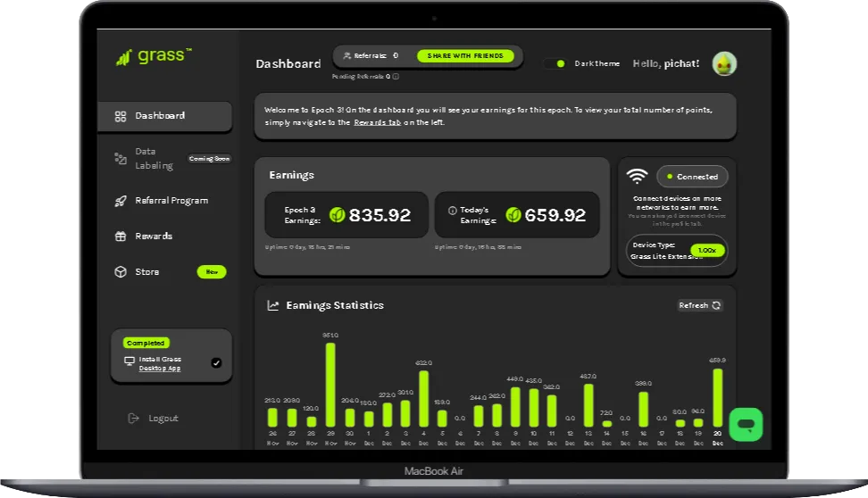Click the Dashboard page heading
Image resolution: width=868 pixels, height=498 pixels.
pyautogui.click(x=288, y=63)
